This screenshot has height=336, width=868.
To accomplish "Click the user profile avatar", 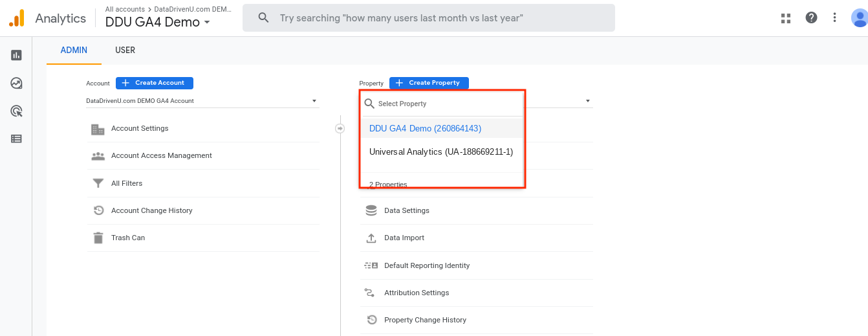I will 860,17.
